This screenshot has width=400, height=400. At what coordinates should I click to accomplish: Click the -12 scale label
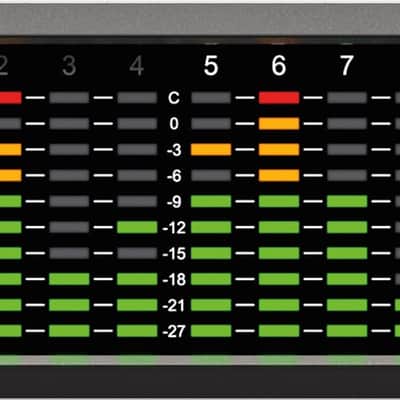tap(174, 228)
